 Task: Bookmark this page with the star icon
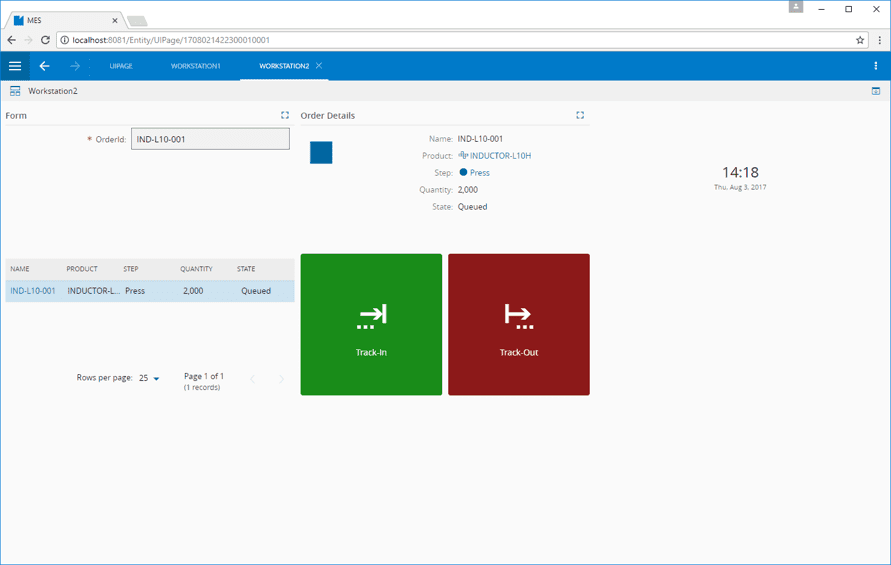coord(859,40)
